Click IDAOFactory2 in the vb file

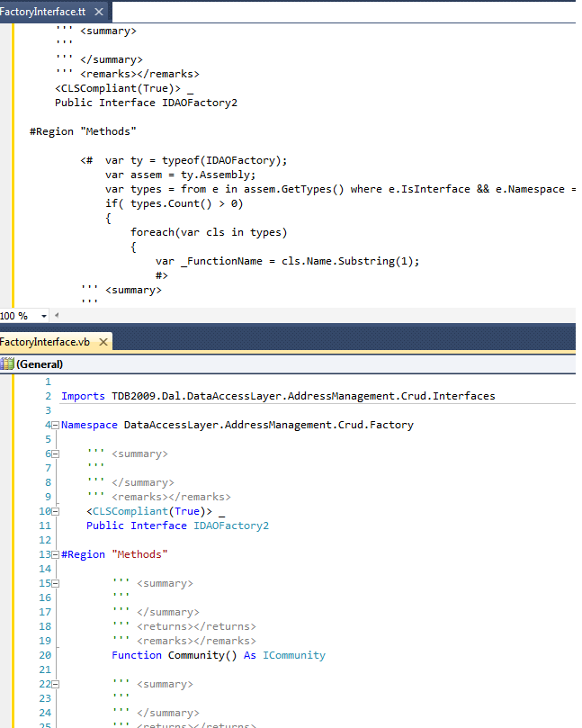point(231,526)
